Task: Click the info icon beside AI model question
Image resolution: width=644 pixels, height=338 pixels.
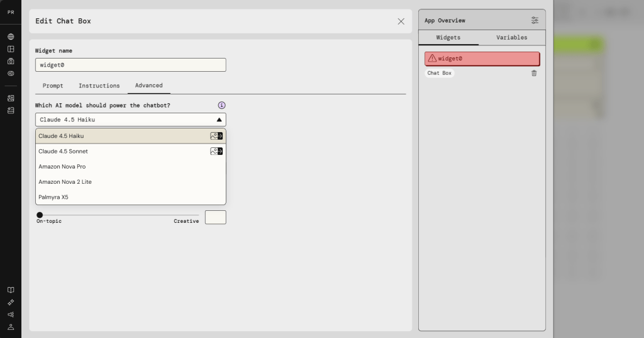Action: (x=221, y=105)
